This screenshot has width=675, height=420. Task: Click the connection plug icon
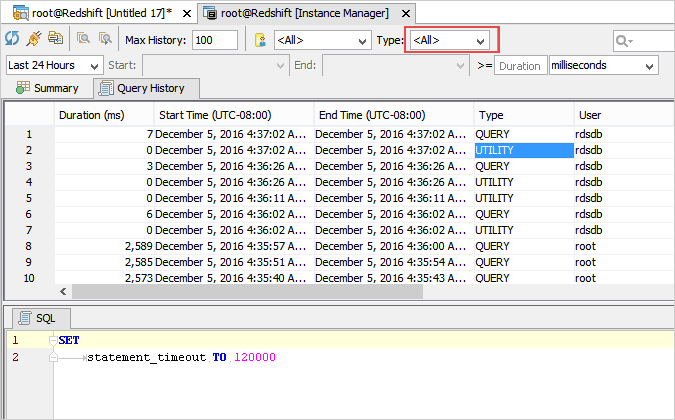click(x=34, y=39)
